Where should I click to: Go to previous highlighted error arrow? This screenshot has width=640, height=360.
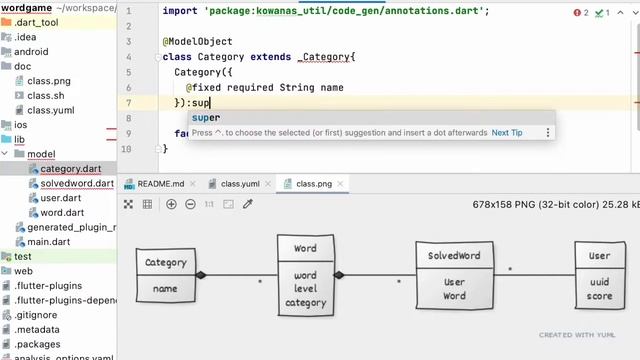pyautogui.click(x=620, y=13)
